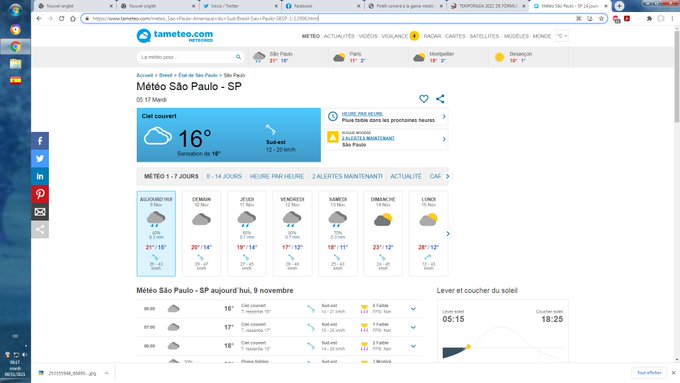The height and width of the screenshot is (383, 680).
Task: Click the Tout afficher downloads button
Action: [649, 373]
